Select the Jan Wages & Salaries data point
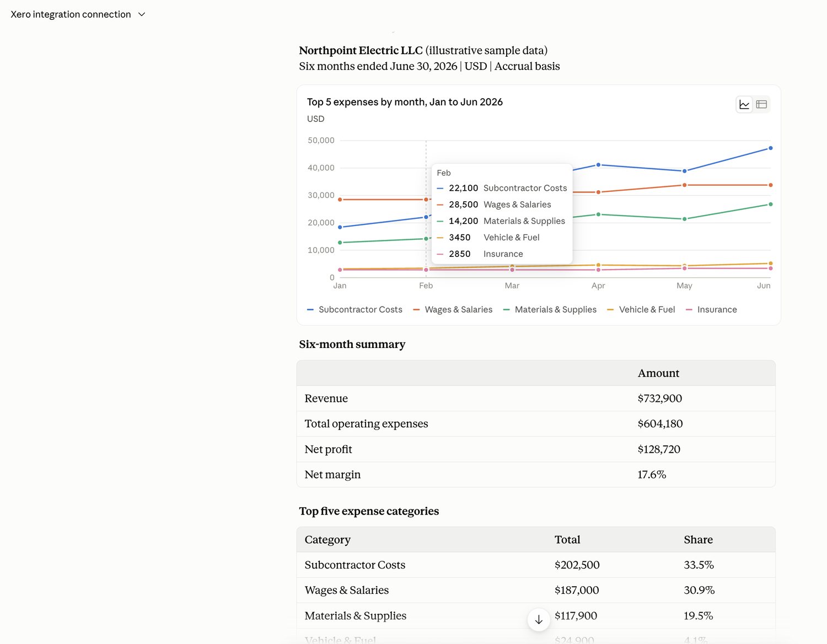Screen dimensions: 827x644 click(x=340, y=200)
